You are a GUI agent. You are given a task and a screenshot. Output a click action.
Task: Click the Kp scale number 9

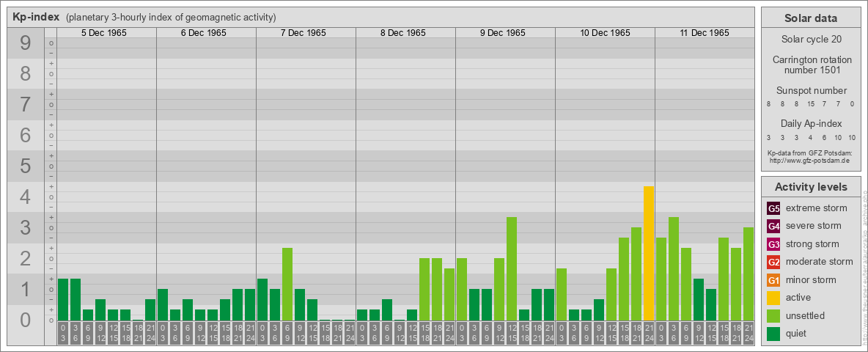25,43
